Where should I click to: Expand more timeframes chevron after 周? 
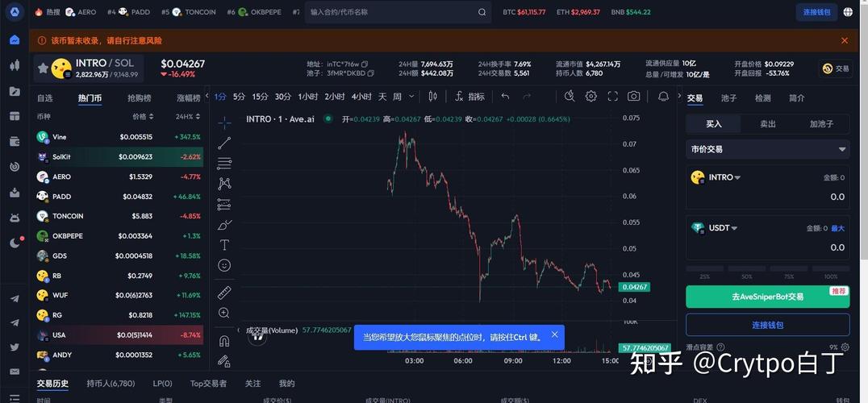point(411,96)
